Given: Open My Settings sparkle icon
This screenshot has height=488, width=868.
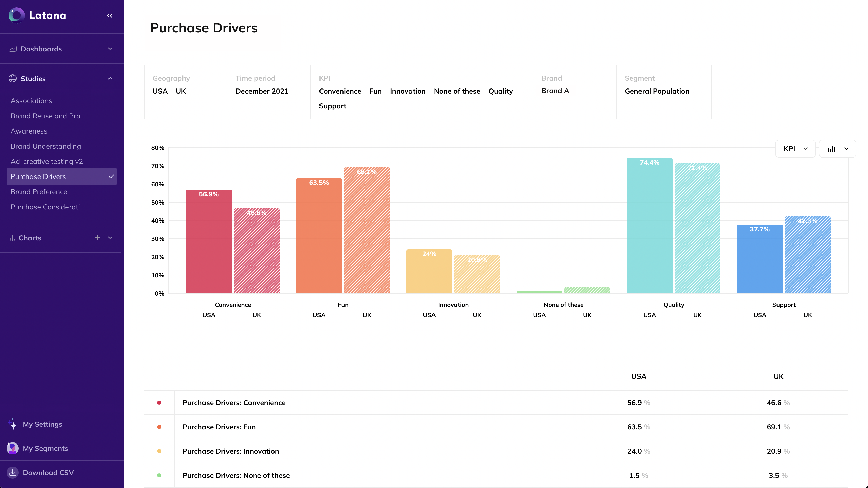Looking at the screenshot, I should coord(13,424).
